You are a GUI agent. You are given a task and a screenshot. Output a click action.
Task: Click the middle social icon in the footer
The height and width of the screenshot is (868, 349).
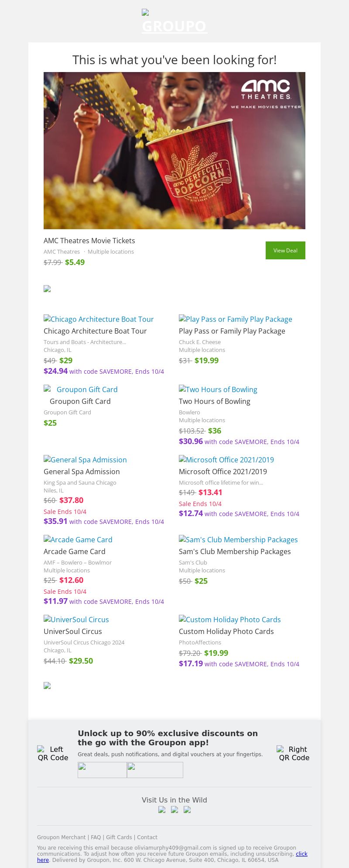174,809
